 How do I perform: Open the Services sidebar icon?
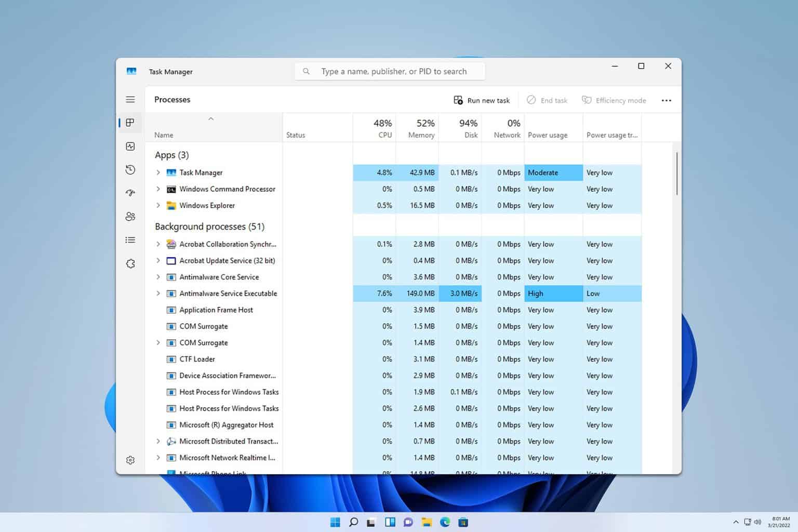click(130, 264)
